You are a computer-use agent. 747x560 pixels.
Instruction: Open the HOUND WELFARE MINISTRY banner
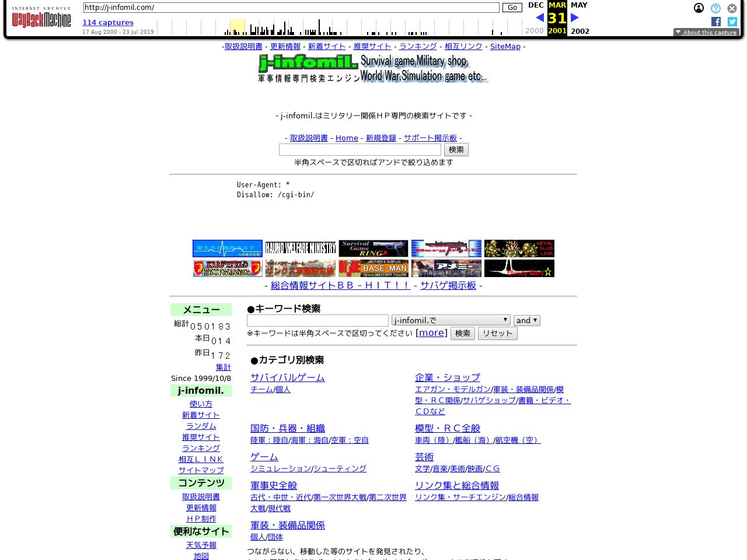pos(300,248)
